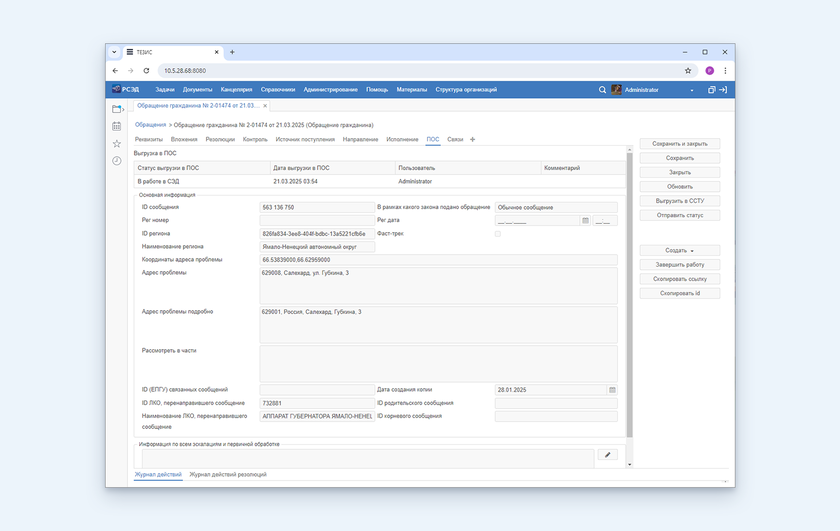The width and height of the screenshot is (840, 531).
Task: Click the Выгрузить в ССТУ button
Action: coord(679,201)
